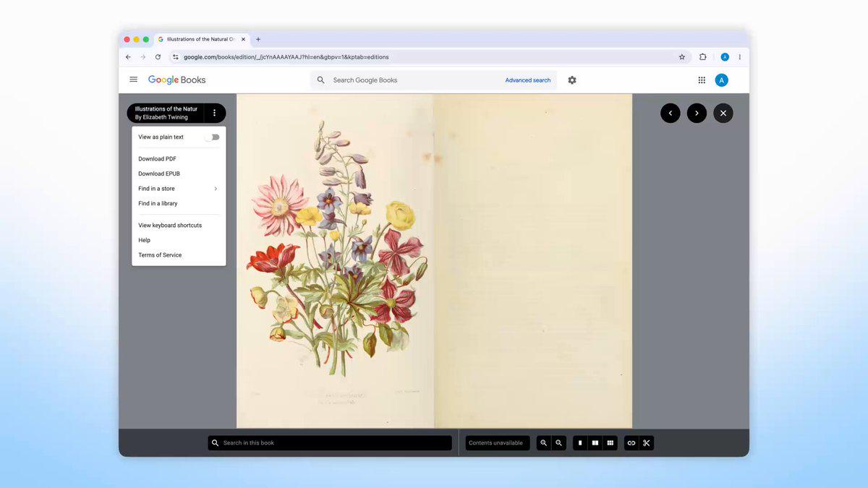Expand the Find in a store submenu

click(x=179, y=189)
